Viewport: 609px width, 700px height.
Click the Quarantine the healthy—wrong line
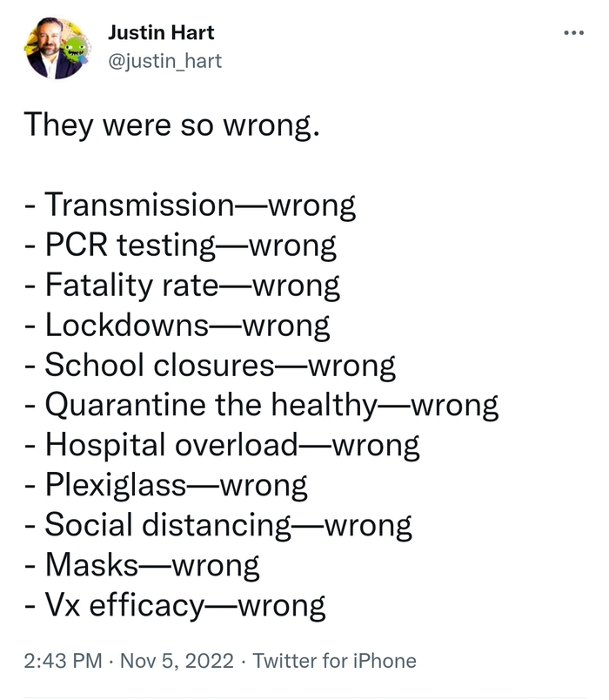pyautogui.click(x=261, y=406)
